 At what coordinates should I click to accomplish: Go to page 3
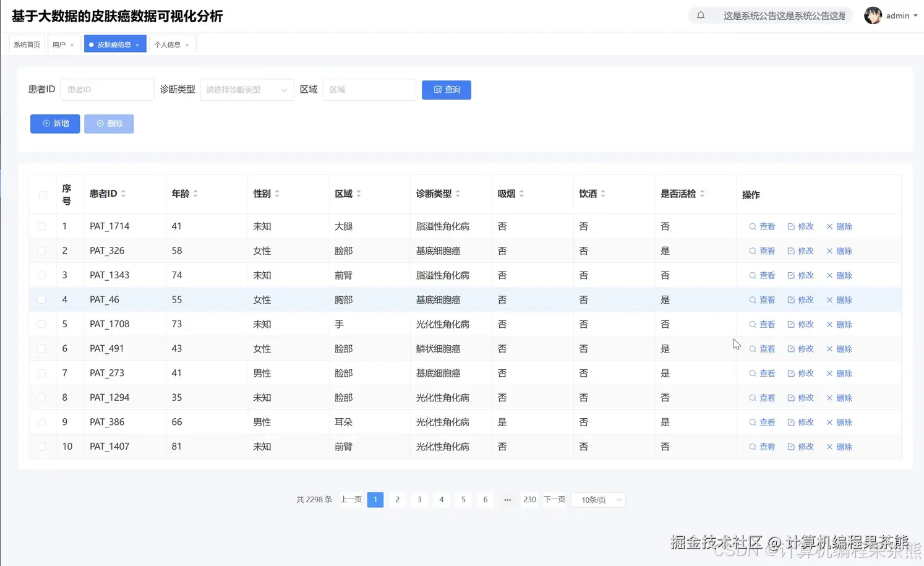coord(419,500)
